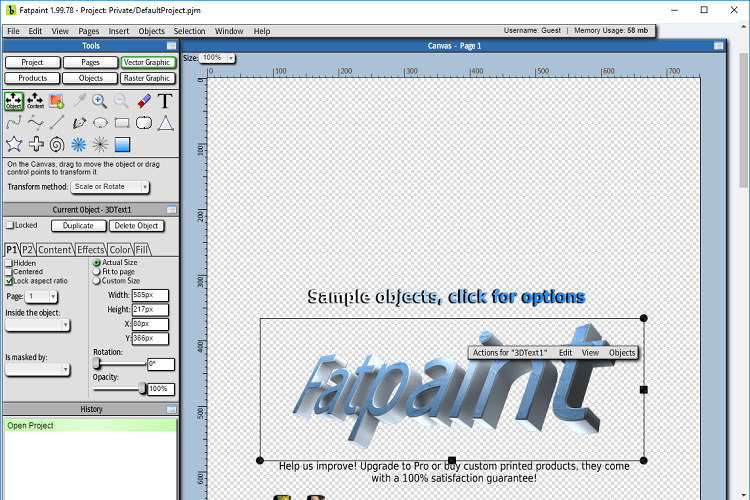Select the blue flower burst tool
This screenshot has height=500, width=750.
(x=78, y=144)
